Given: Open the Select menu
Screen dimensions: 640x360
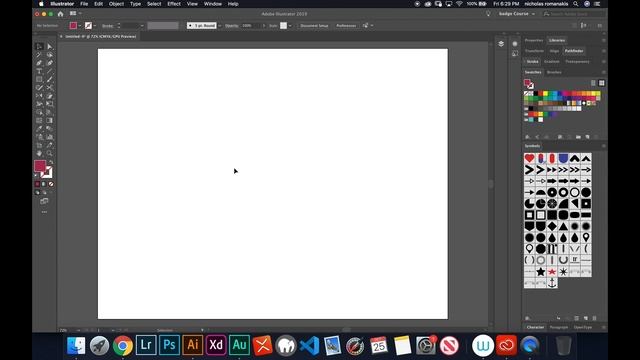Looking at the screenshot, I should click(x=154, y=4).
